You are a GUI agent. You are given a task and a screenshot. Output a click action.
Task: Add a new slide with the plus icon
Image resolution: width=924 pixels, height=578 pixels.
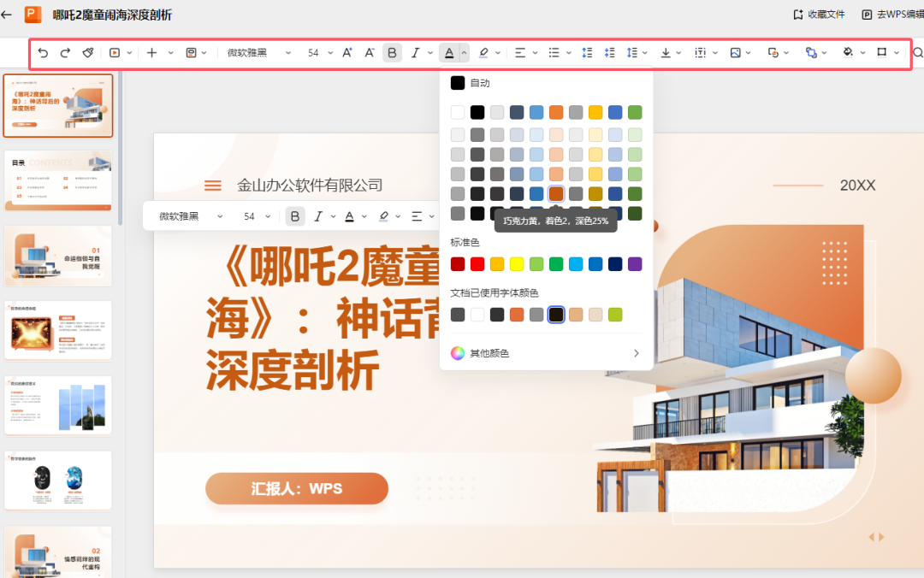click(x=151, y=52)
